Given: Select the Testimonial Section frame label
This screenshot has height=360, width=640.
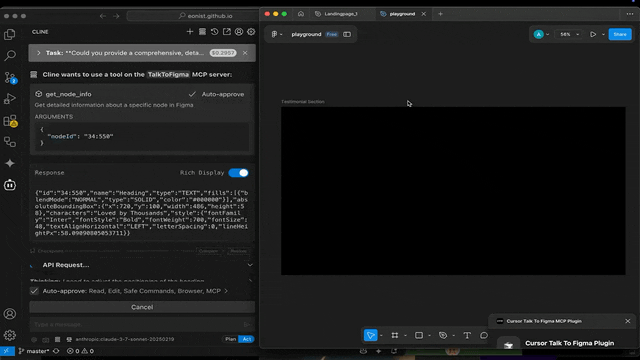Looking at the screenshot, I should [x=303, y=102].
